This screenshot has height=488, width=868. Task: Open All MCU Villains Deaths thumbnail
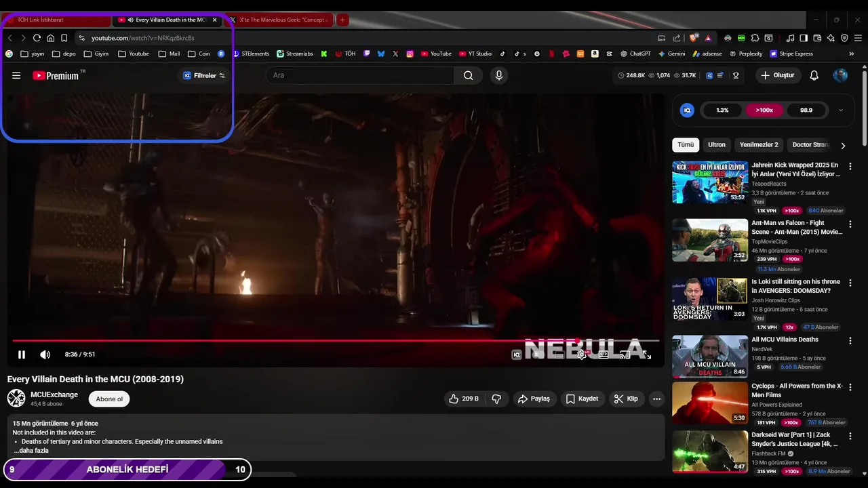click(710, 357)
